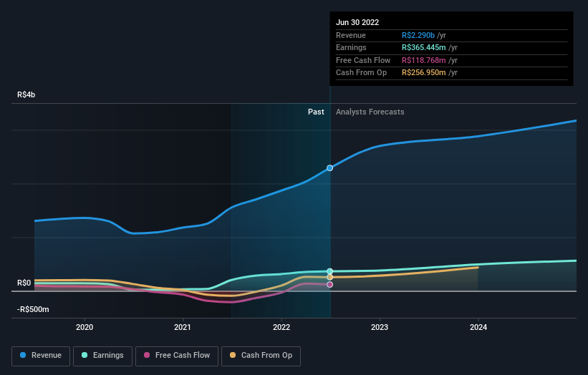
Task: Click the 2020 x-axis label
Action: (x=85, y=328)
